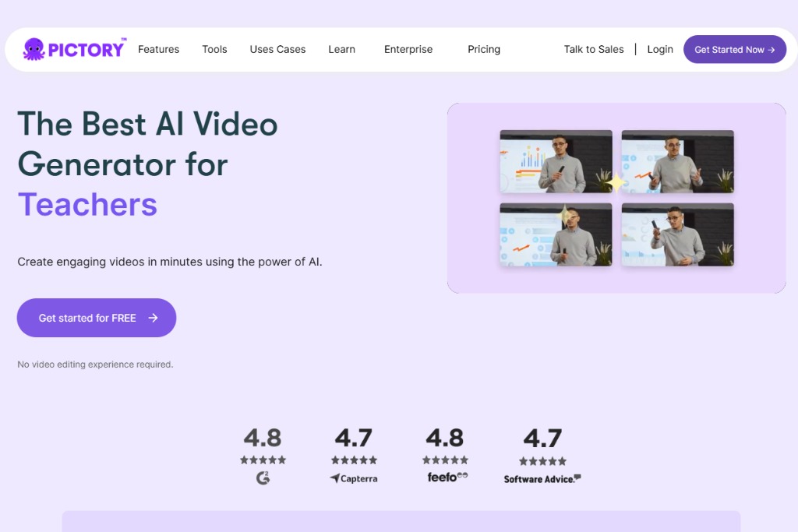The width and height of the screenshot is (798, 532).
Task: Open the Features menu
Action: click(158, 49)
